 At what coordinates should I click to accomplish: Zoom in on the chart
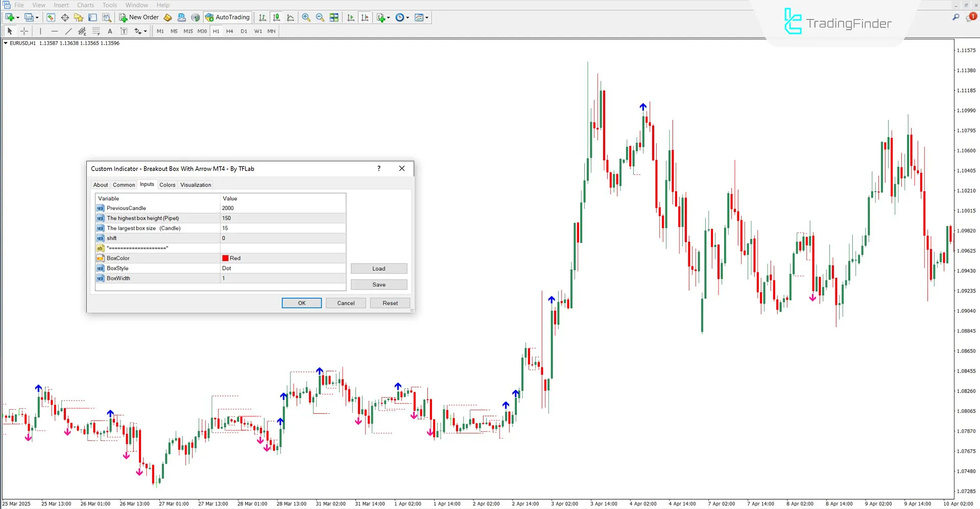coord(306,17)
